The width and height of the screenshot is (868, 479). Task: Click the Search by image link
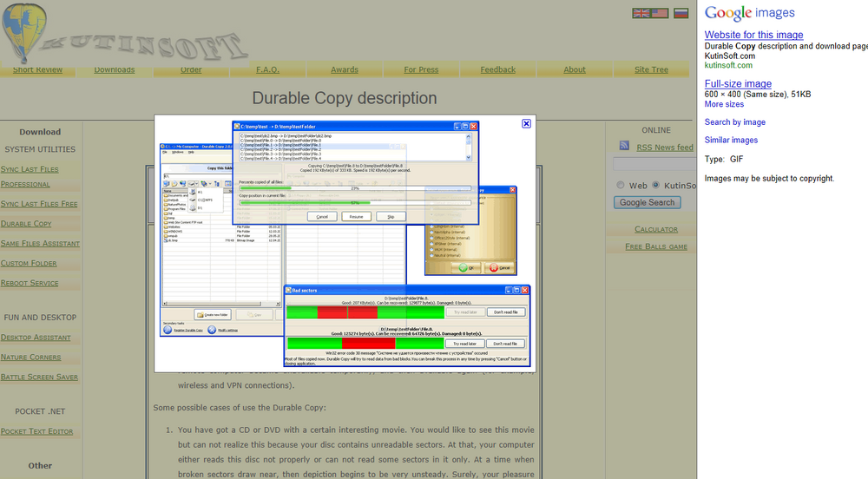[734, 121]
